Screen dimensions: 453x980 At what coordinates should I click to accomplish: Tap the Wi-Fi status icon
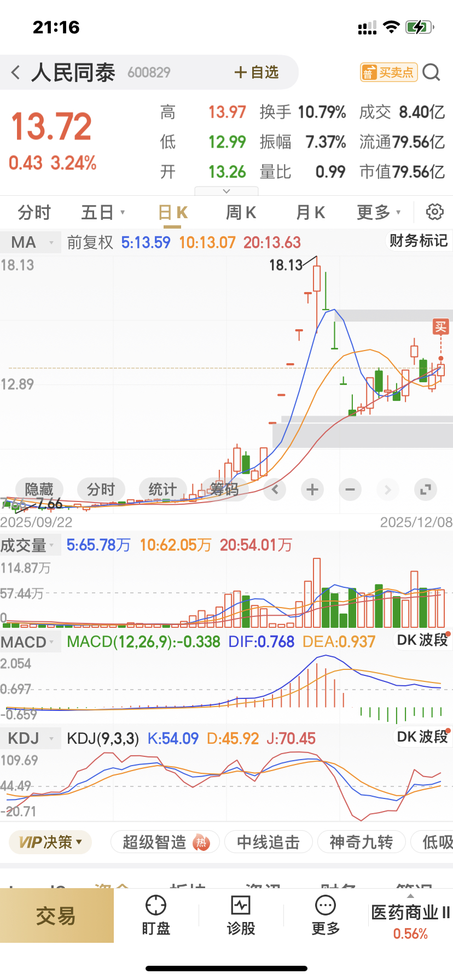(x=391, y=27)
